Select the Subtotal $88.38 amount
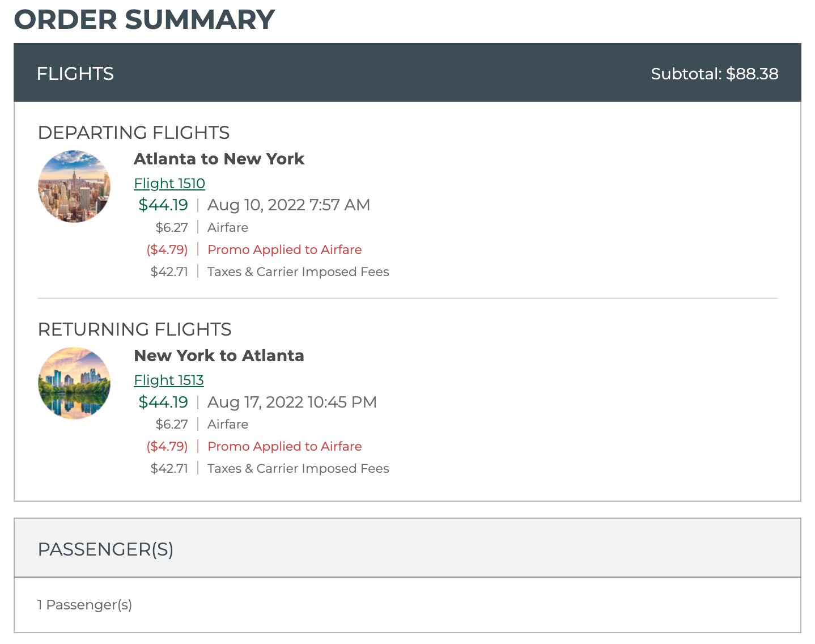The width and height of the screenshot is (815, 644). tap(715, 73)
